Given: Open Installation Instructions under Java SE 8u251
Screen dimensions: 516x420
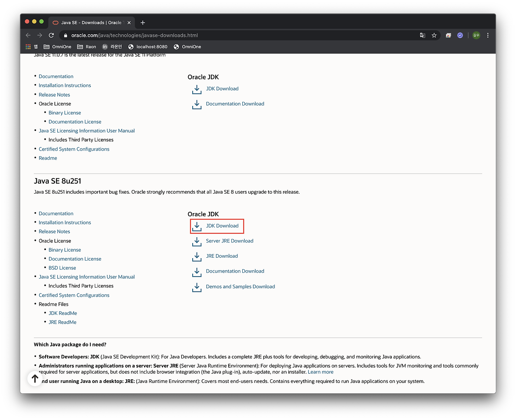Looking at the screenshot, I should [65, 222].
